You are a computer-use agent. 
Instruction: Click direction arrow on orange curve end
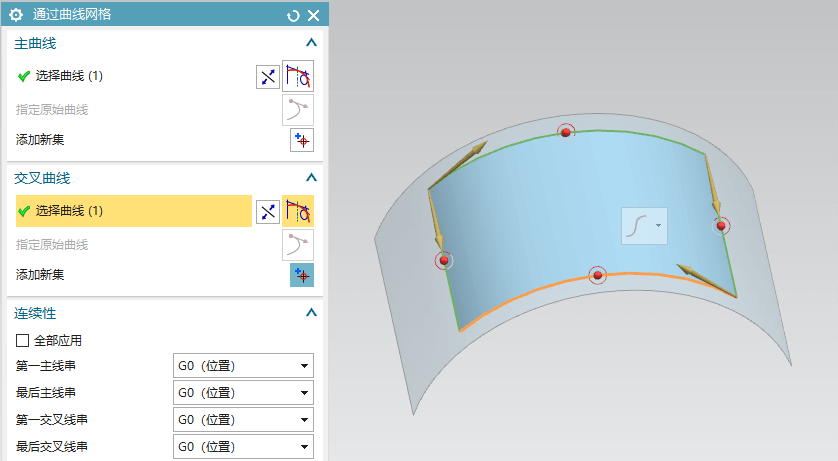(x=706, y=280)
